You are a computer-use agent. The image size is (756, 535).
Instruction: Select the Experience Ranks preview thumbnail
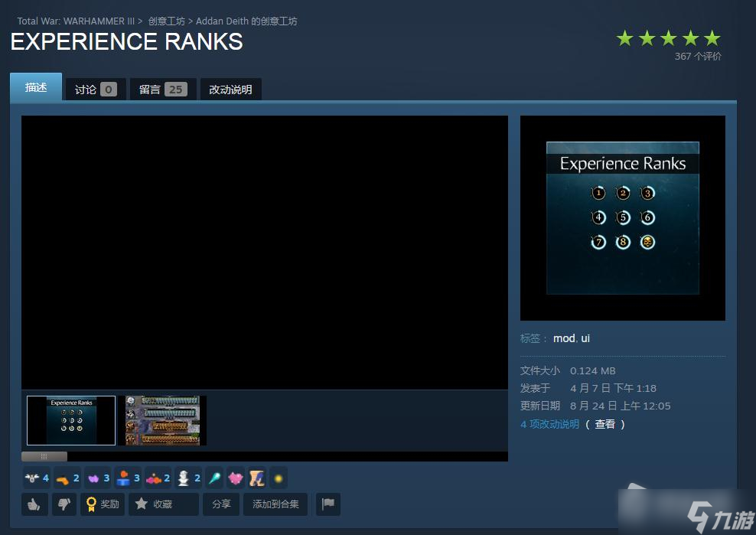pos(71,420)
